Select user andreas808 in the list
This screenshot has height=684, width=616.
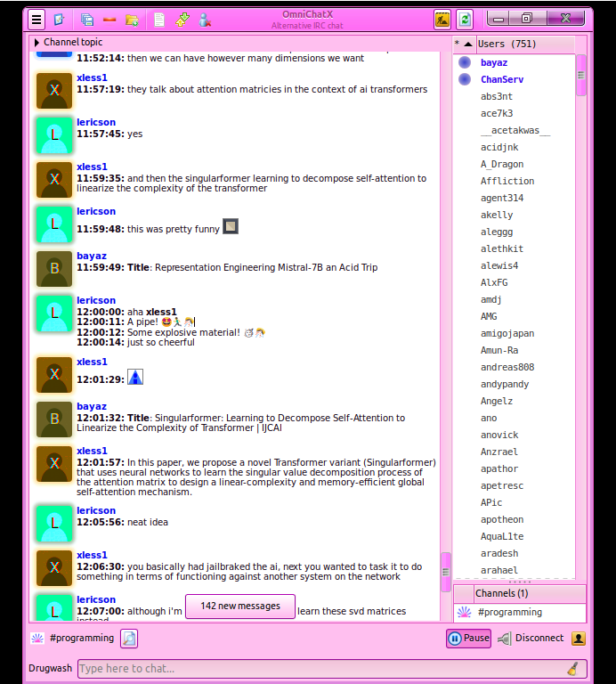[x=507, y=367]
